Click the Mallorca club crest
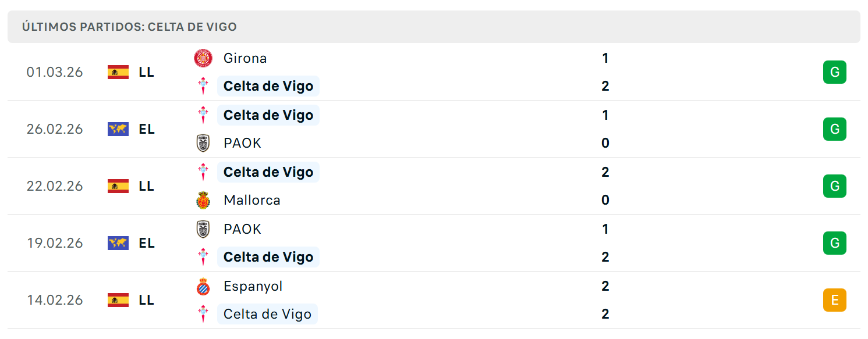 point(203,200)
